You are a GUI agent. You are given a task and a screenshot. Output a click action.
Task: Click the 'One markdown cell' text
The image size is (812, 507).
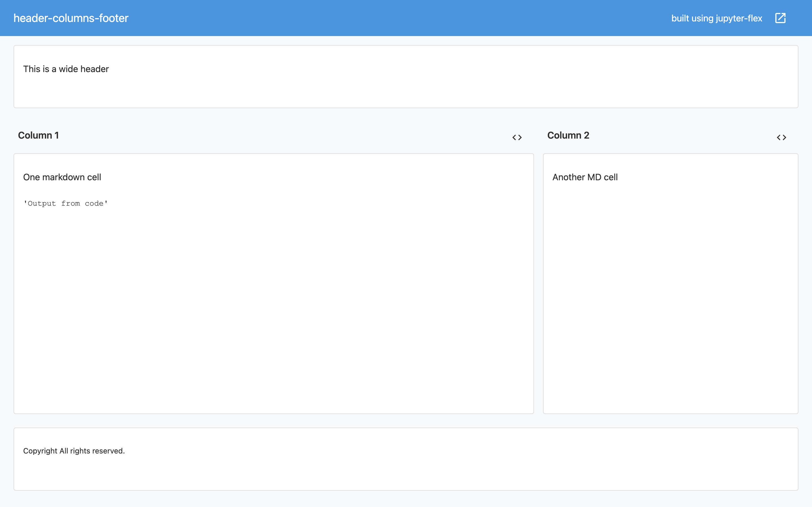point(62,177)
